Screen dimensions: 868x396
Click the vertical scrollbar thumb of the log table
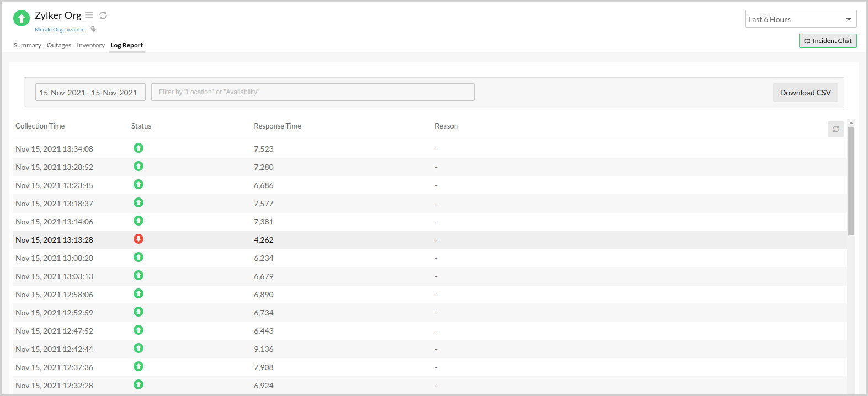pos(851,180)
